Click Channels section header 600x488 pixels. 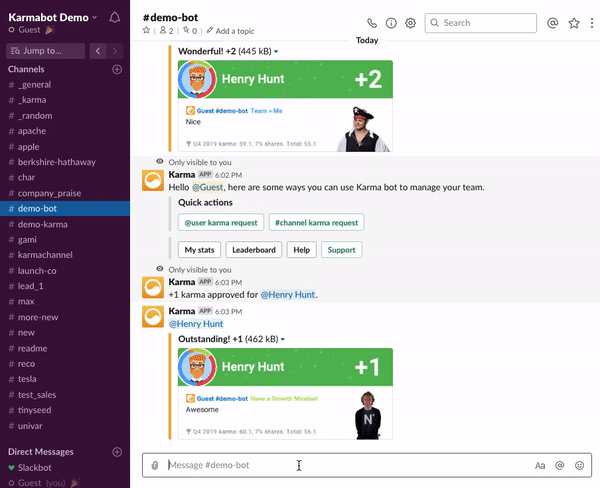[26, 69]
